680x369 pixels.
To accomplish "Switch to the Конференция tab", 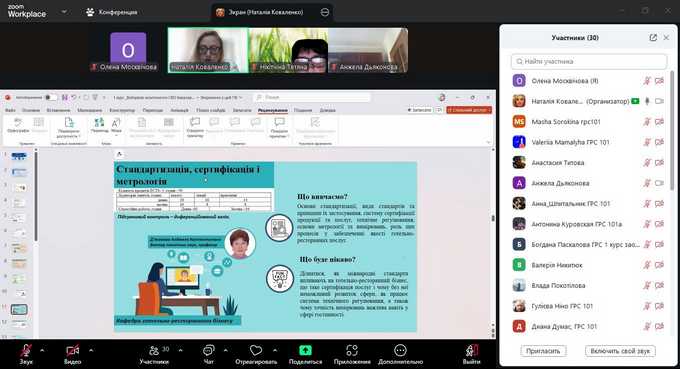I will coord(112,12).
